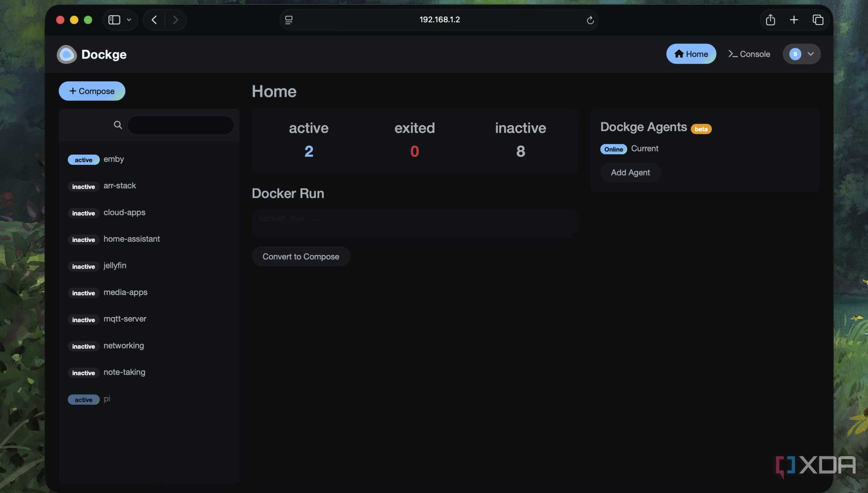Click the Dockge Agents heading

pyautogui.click(x=644, y=127)
